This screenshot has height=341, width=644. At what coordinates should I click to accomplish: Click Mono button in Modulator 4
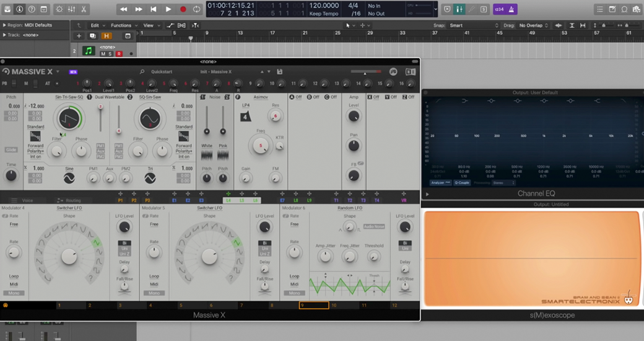(x=14, y=293)
